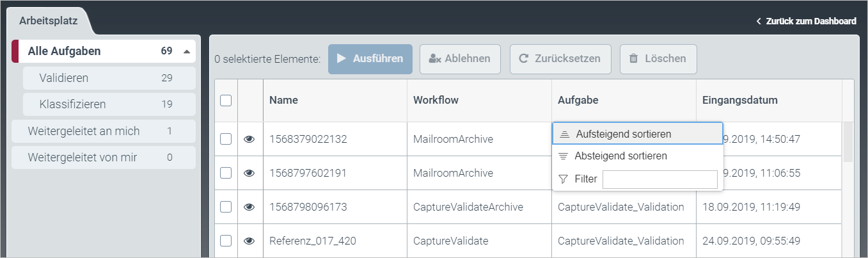Click the funnel filter icon
Screen dimensions: 868x258
(564, 179)
